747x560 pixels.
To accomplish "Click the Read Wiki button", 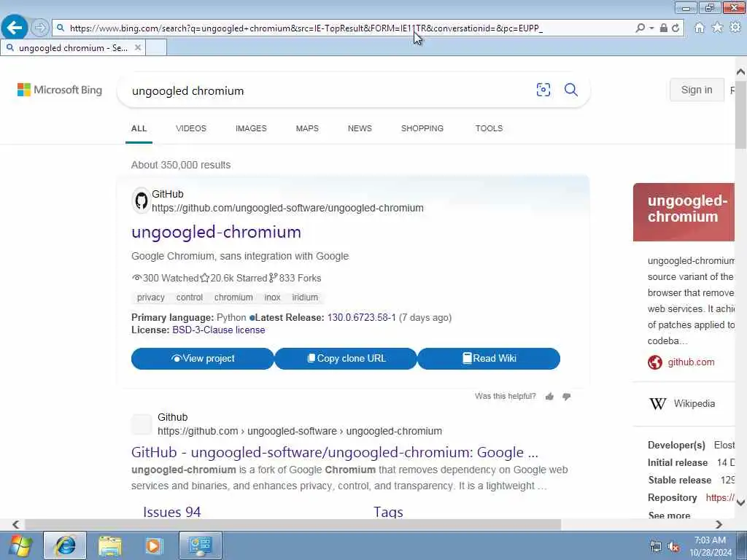I will click(x=489, y=359).
